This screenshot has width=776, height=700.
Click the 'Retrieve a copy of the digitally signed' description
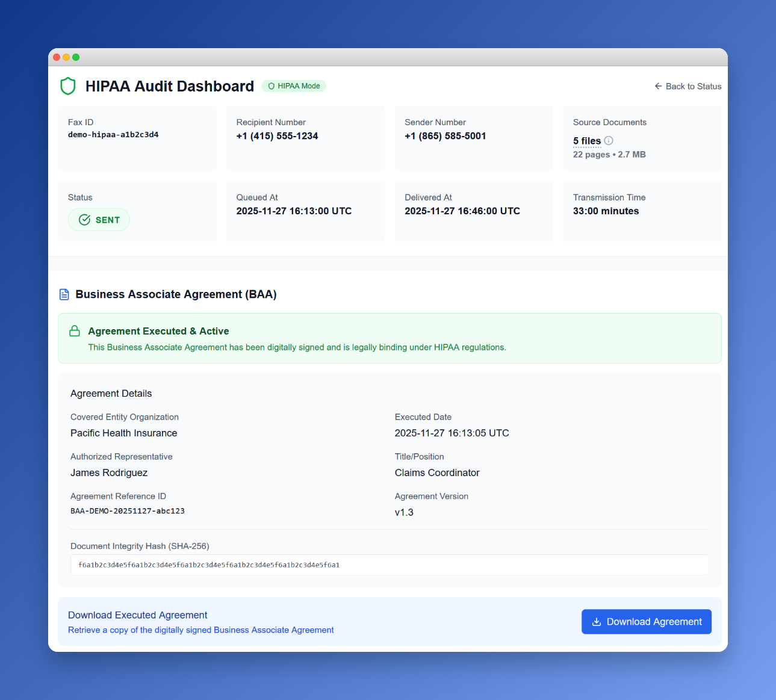[x=201, y=630]
